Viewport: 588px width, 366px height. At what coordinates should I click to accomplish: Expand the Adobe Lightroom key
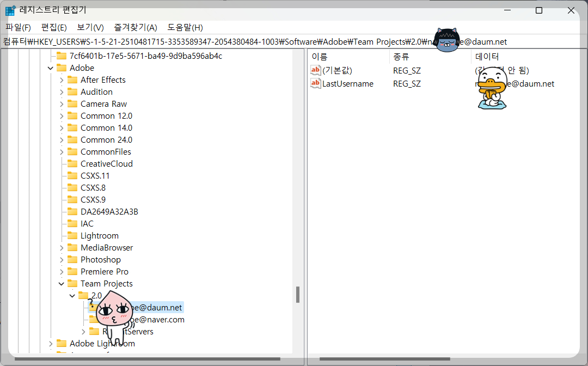coord(51,344)
